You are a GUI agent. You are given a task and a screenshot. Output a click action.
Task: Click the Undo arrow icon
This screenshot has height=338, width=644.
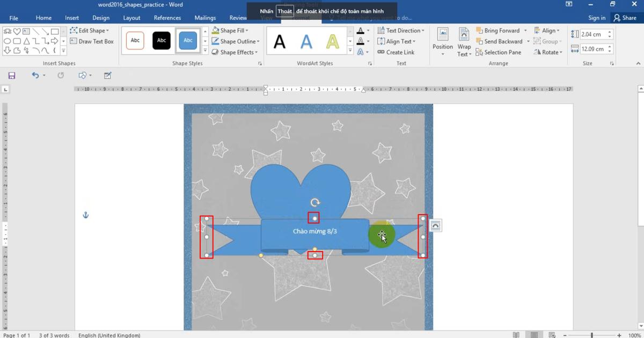pyautogui.click(x=35, y=76)
